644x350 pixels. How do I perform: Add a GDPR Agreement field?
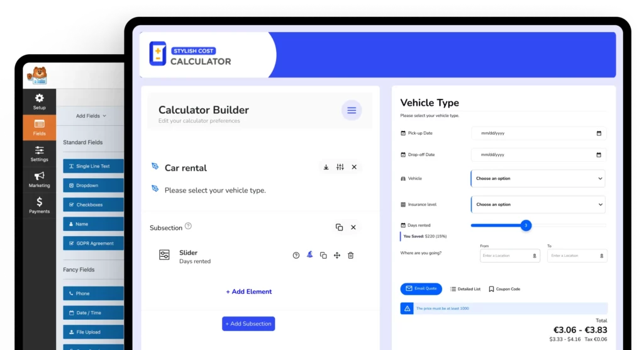click(93, 244)
